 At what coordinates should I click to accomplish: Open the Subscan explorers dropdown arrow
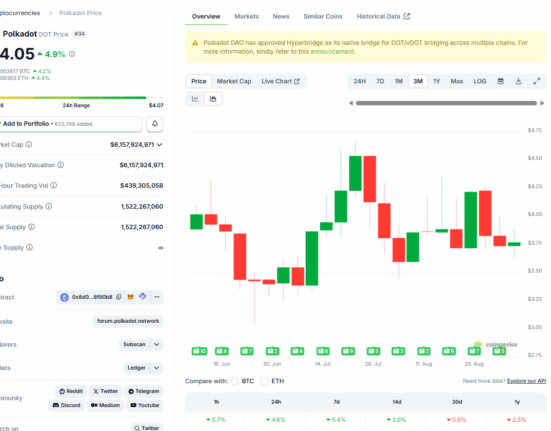[157, 344]
